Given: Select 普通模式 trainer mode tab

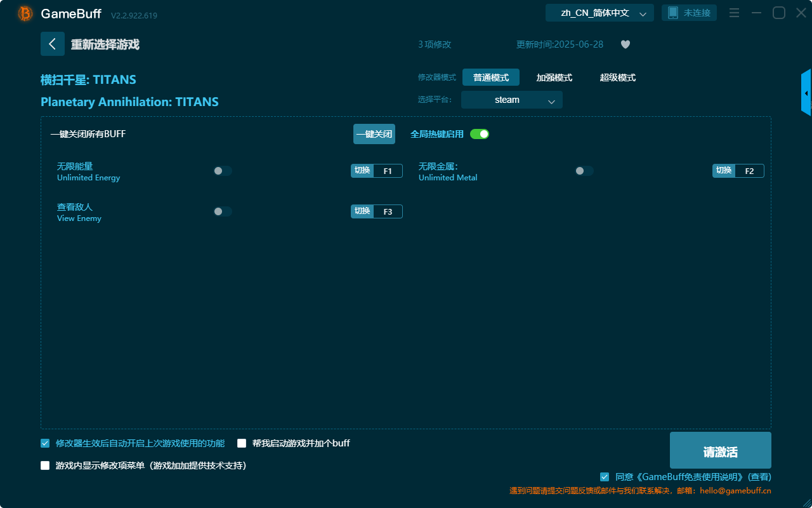Looking at the screenshot, I should pyautogui.click(x=491, y=77).
